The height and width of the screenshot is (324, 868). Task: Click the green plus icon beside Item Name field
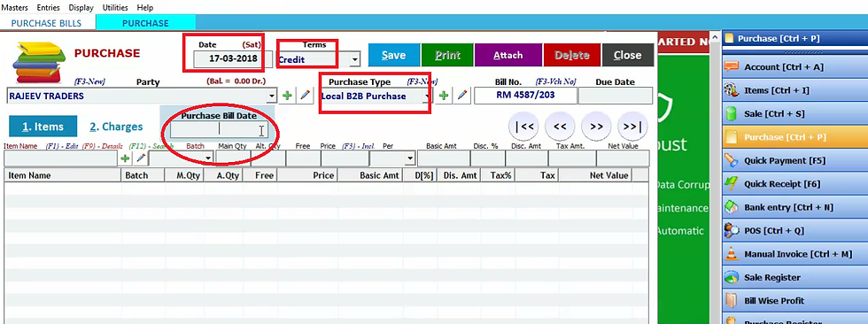[125, 158]
